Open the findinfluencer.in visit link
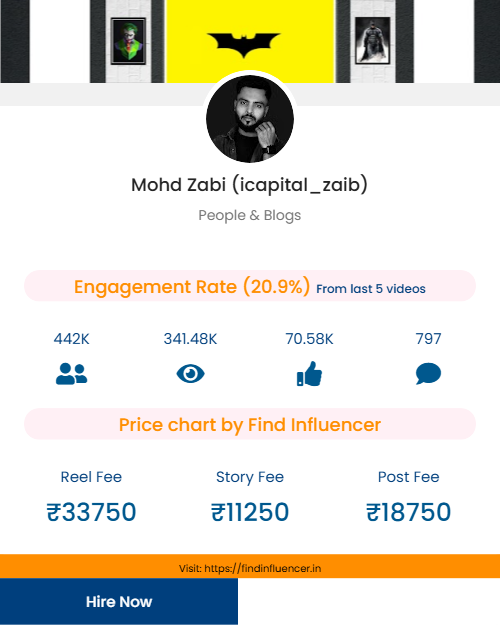This screenshot has height=625, width=500. click(x=250, y=568)
